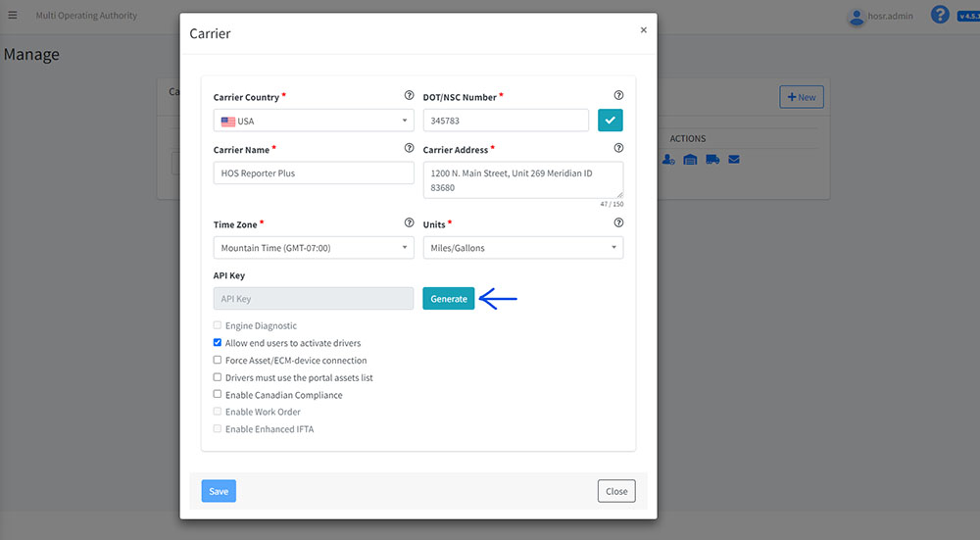The width and height of the screenshot is (980, 540).
Task: Click the Manage page heading
Action: click(31, 54)
